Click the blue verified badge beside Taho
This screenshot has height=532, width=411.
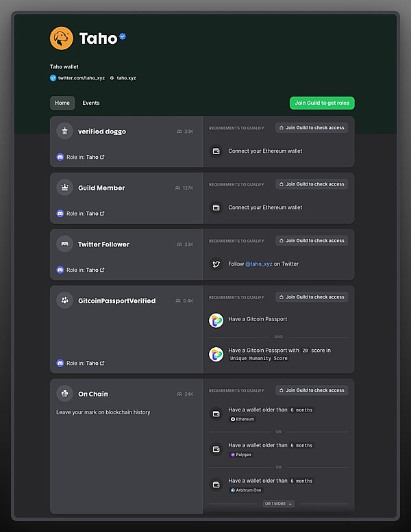(123, 36)
